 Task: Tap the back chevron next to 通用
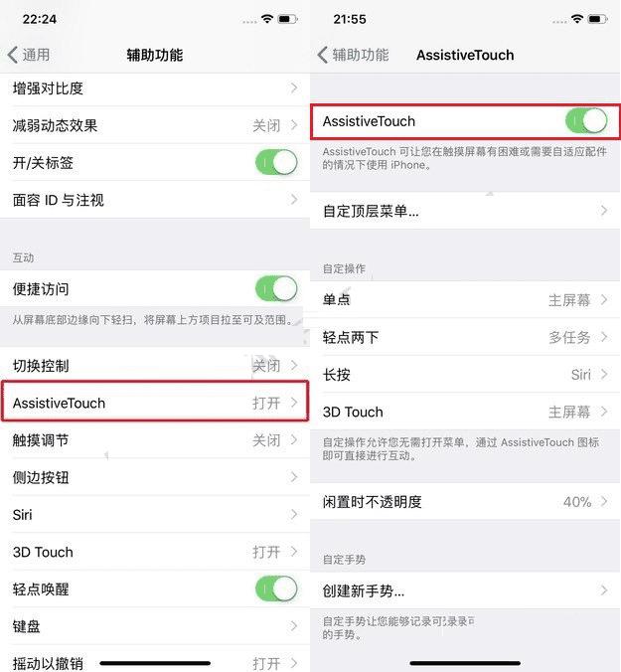point(13,55)
